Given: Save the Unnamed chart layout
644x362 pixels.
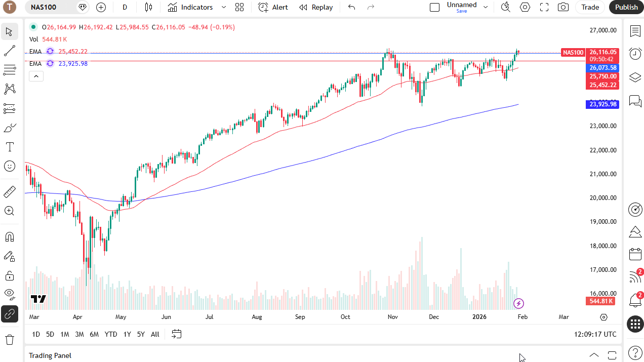Looking at the screenshot, I should pos(462,7).
